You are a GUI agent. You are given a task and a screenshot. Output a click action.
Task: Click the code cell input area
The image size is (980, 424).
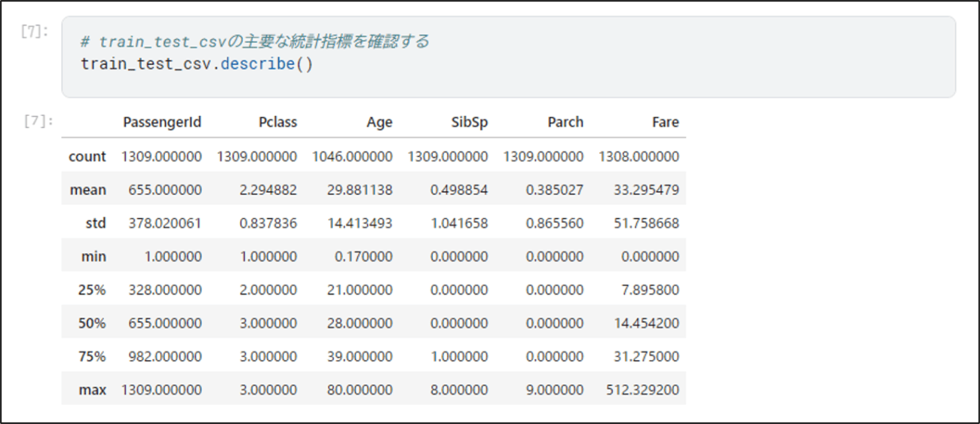[x=509, y=57]
